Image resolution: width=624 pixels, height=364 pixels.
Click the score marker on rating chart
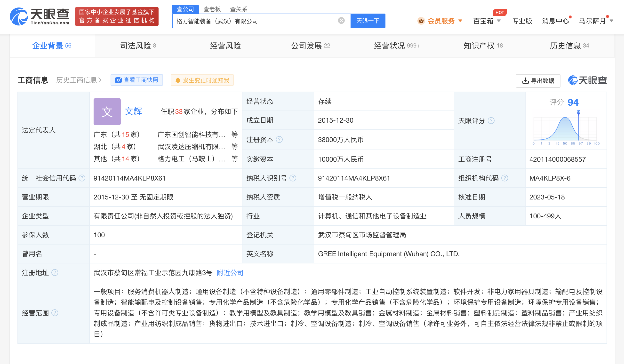click(578, 112)
